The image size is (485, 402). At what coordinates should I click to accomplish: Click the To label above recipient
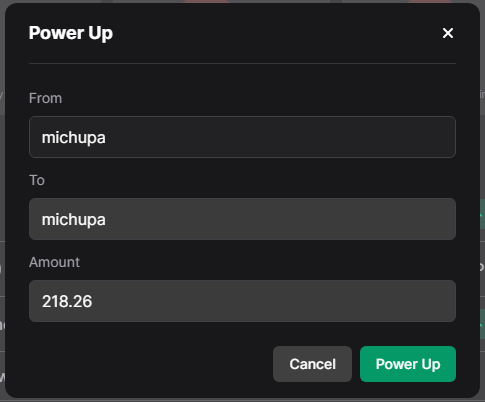pyautogui.click(x=37, y=180)
